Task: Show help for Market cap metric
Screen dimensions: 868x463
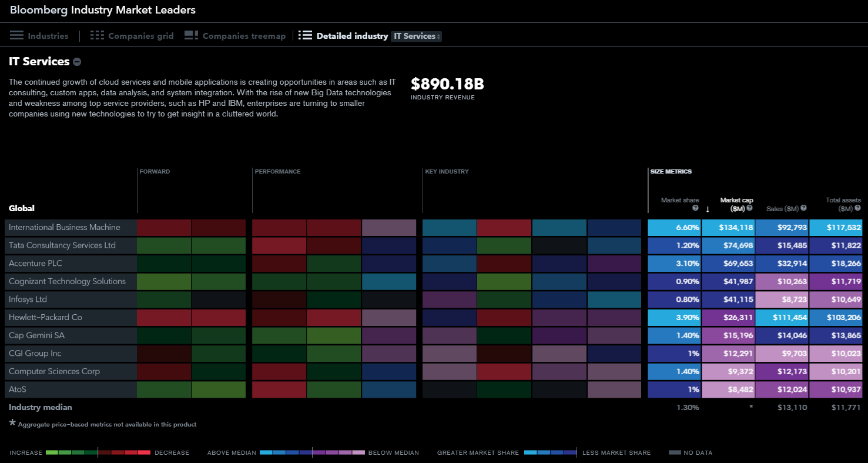Action: pos(749,208)
